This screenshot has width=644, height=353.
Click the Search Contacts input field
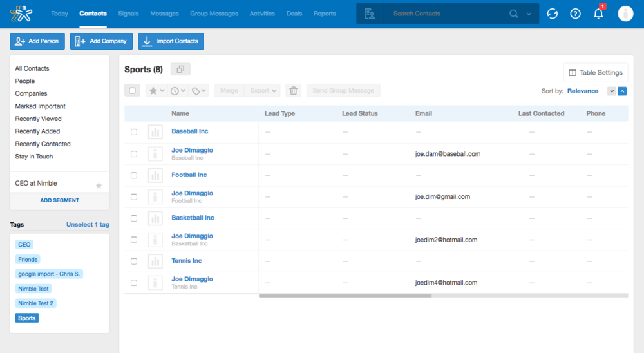(x=448, y=14)
